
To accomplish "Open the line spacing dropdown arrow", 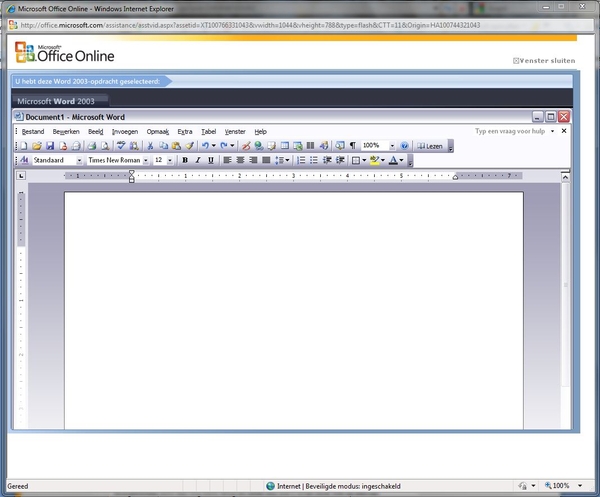I will [x=287, y=160].
